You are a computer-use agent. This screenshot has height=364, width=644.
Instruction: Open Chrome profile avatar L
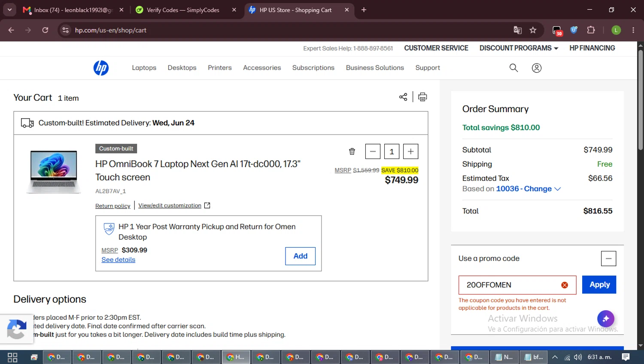[x=616, y=30]
